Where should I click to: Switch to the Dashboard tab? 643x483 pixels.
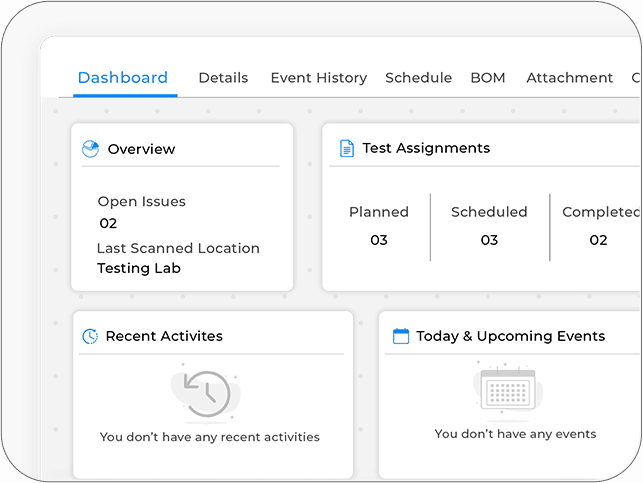click(x=123, y=78)
